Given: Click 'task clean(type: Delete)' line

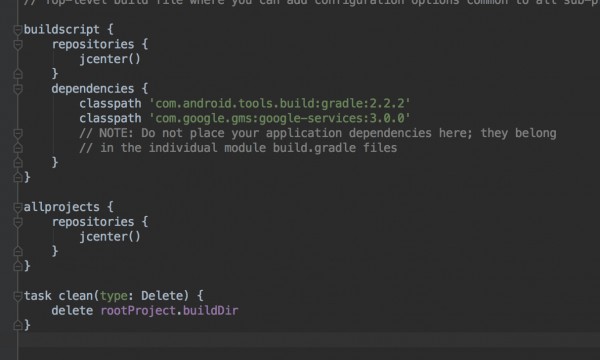Looking at the screenshot, I should (x=114, y=296).
